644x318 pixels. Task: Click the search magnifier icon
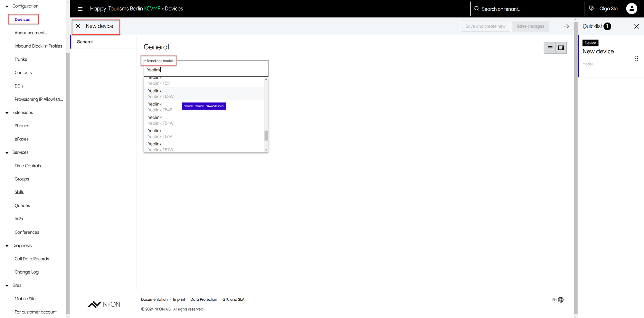[x=477, y=9]
